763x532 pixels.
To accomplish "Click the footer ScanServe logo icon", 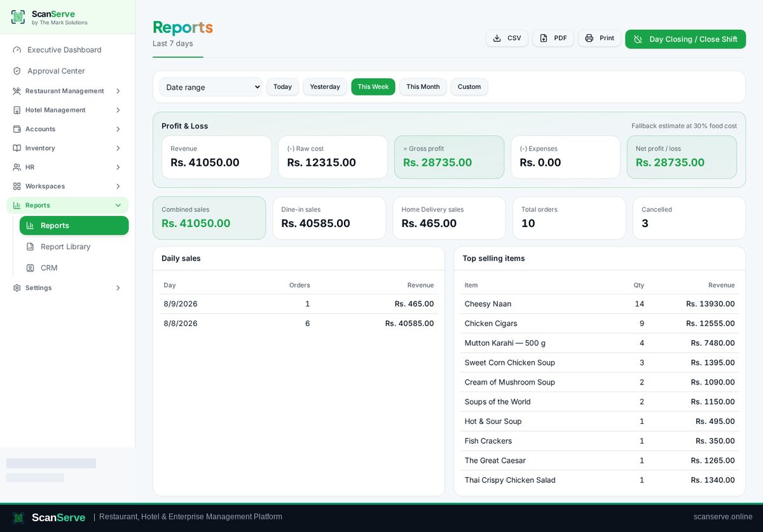I will [x=18, y=517].
